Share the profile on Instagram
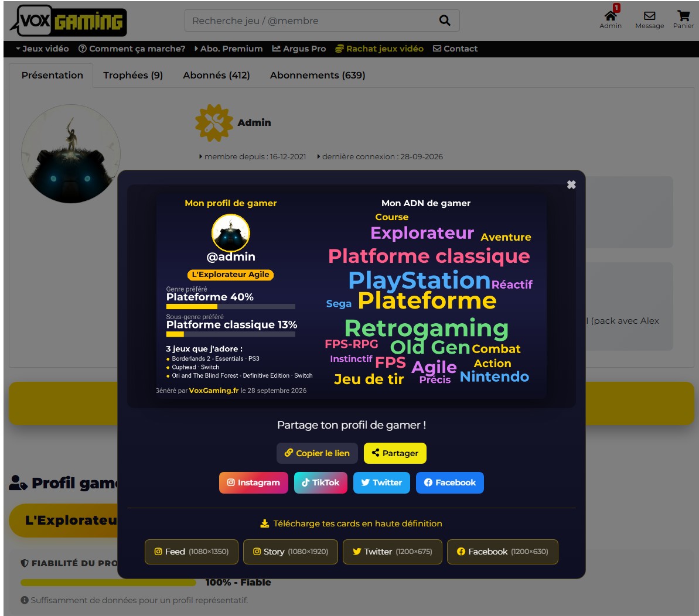Viewport: 699px width, 616px height. 253,483
